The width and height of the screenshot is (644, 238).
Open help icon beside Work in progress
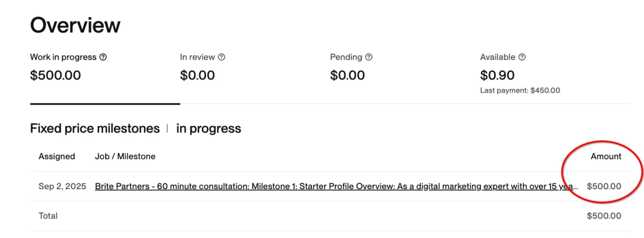[x=103, y=57]
